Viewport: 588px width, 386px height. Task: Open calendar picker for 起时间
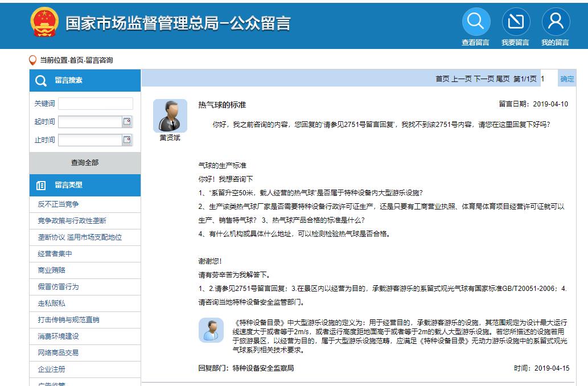tap(127, 121)
